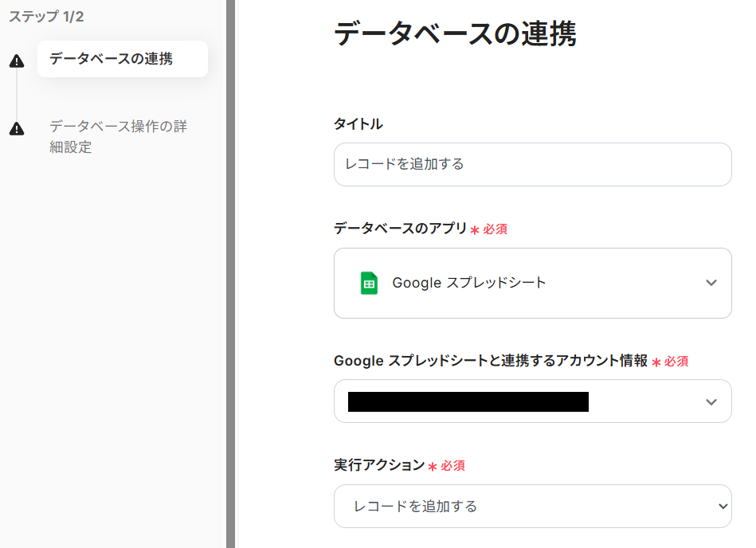756x548 pixels.
Task: Click the blacked-out account value
Action: pos(468,402)
